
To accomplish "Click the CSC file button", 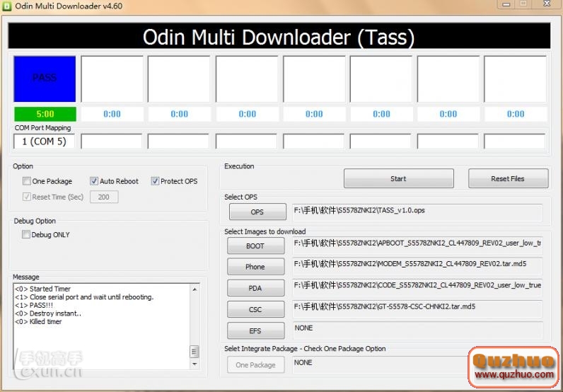I will point(255,309).
